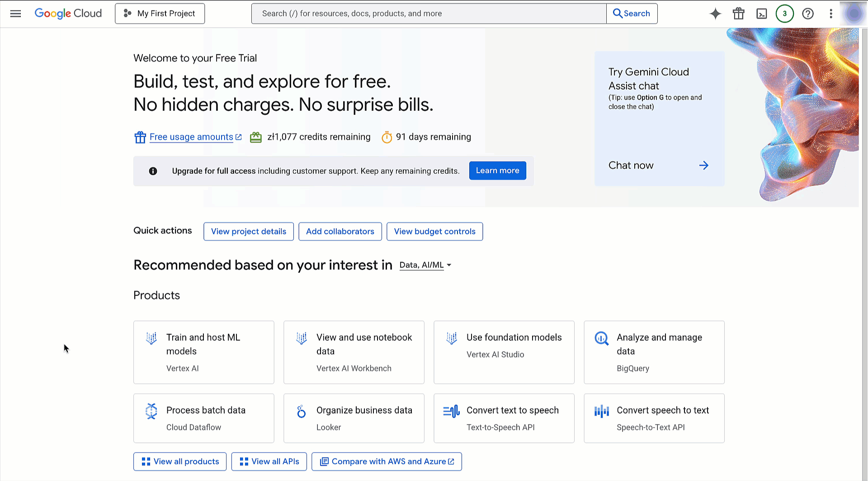
Task: Open the BigQuery analyze data card
Action: click(x=654, y=352)
